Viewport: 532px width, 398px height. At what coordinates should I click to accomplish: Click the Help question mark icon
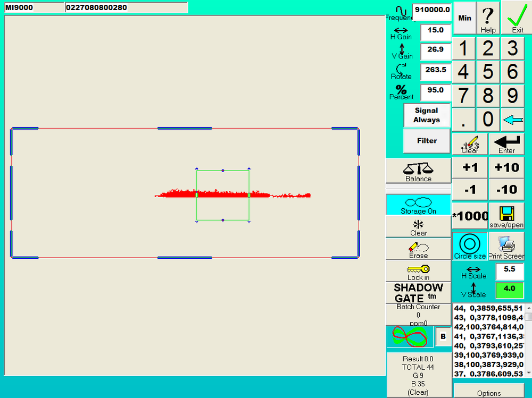coord(488,18)
